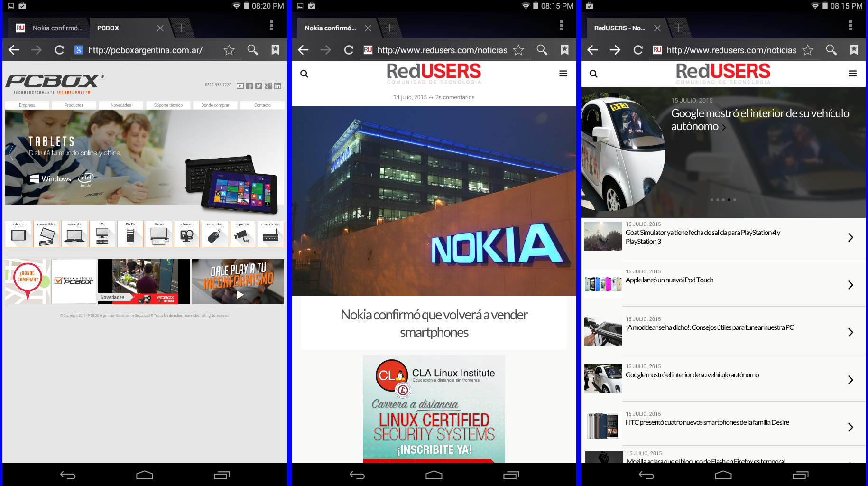Tap RedUSERS site search icon on news list page

[x=593, y=74]
